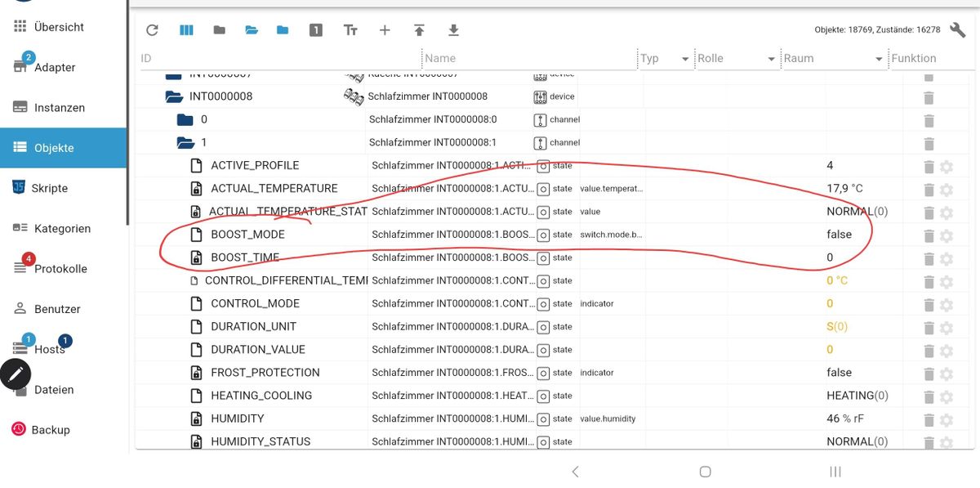Open the wrench settings icon
Image resolution: width=980 pixels, height=488 pixels.
pyautogui.click(x=958, y=29)
